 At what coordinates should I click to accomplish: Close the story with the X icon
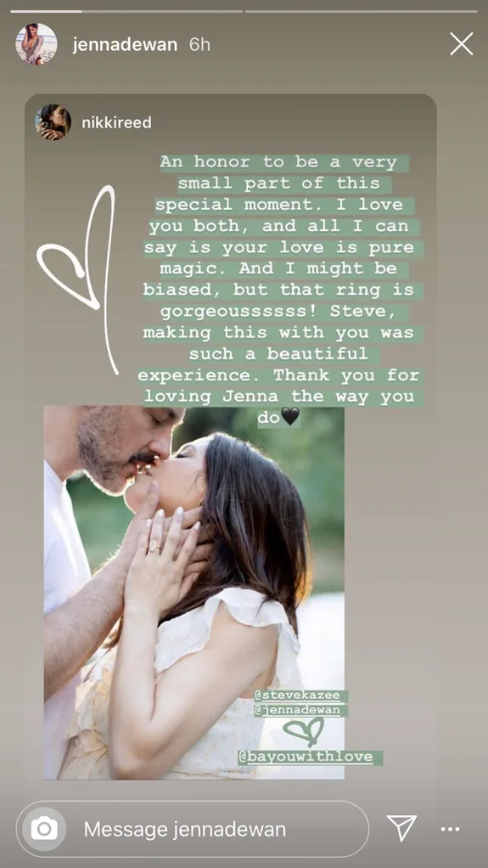coord(461,43)
